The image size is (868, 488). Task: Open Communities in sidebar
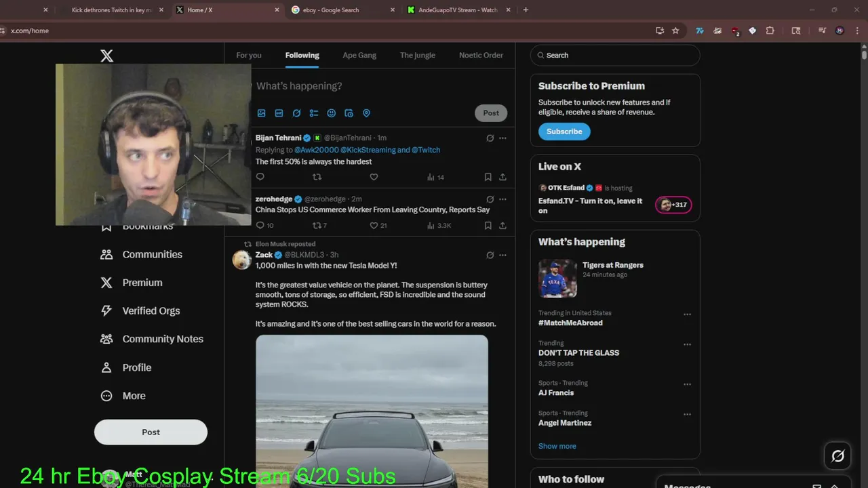[x=142, y=255]
